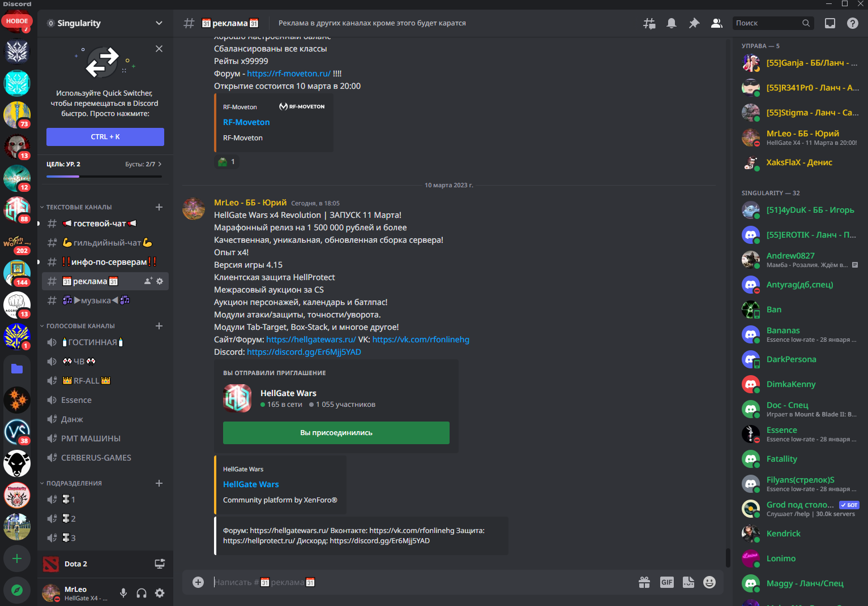
Task: Open the гостевой-чат channel
Action: point(105,224)
